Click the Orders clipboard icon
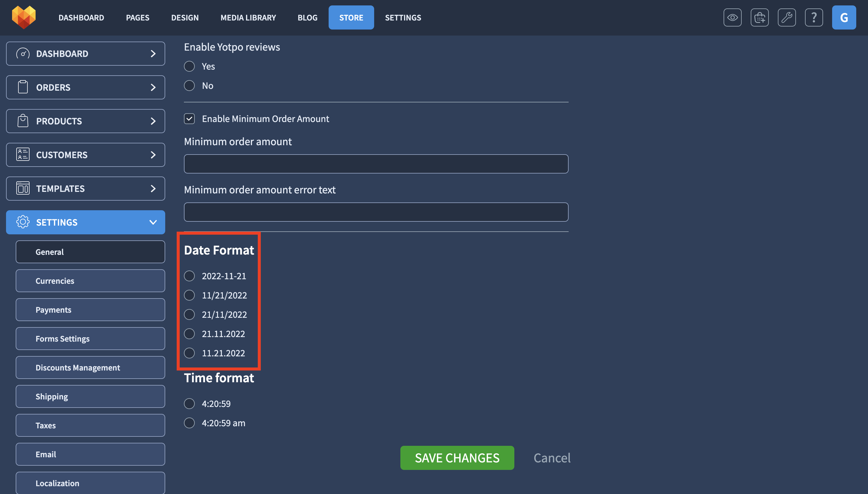This screenshot has width=868, height=494. pyautogui.click(x=23, y=87)
